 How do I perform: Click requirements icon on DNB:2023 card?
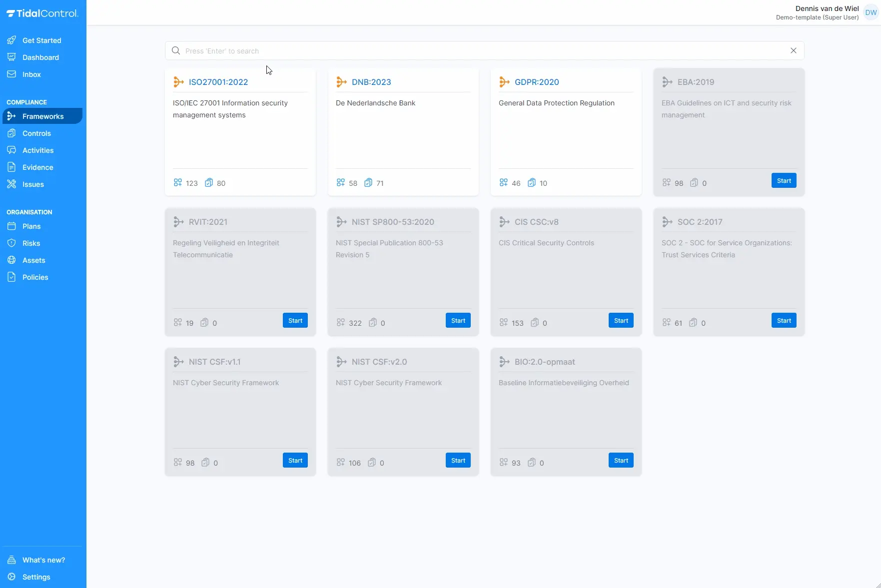tap(341, 183)
